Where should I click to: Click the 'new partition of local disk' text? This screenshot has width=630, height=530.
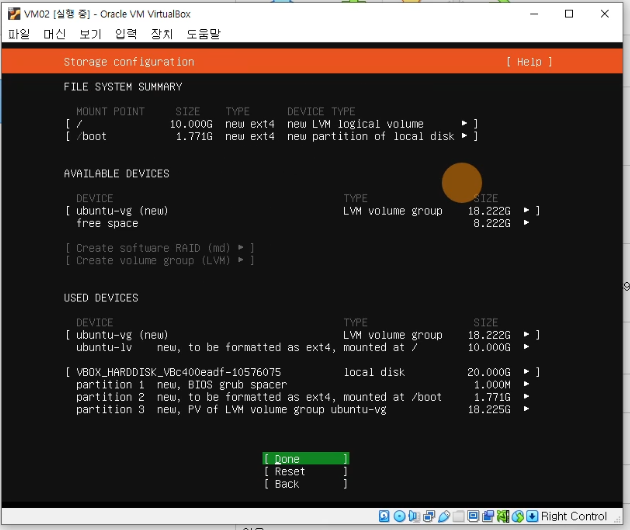point(370,136)
